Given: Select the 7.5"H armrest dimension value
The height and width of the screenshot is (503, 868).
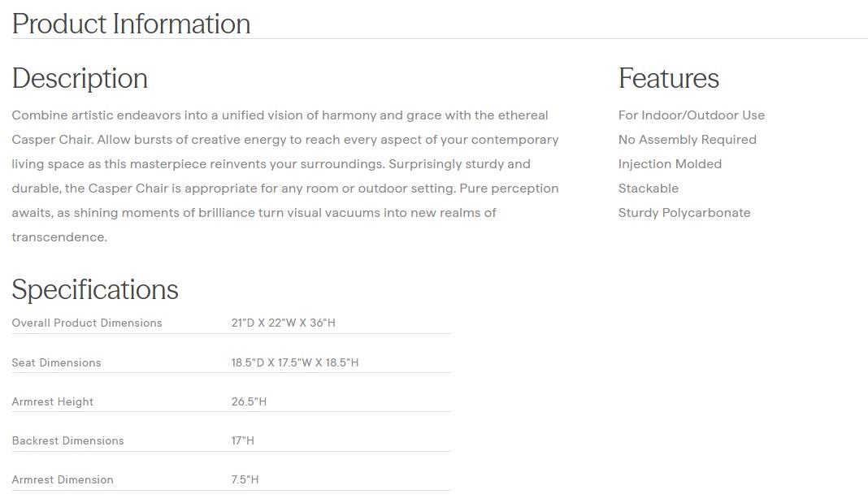Looking at the screenshot, I should tap(245, 479).
